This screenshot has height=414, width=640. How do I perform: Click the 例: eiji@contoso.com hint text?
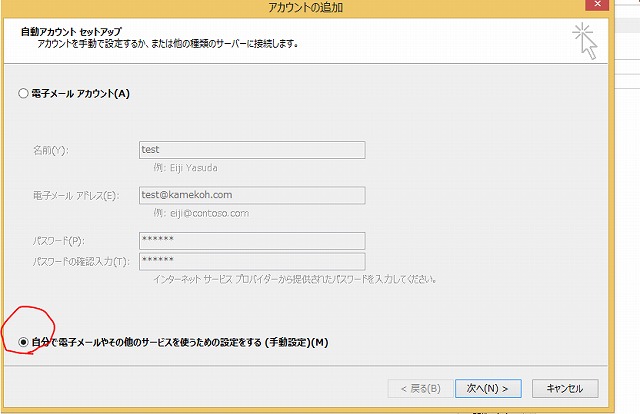click(201, 213)
